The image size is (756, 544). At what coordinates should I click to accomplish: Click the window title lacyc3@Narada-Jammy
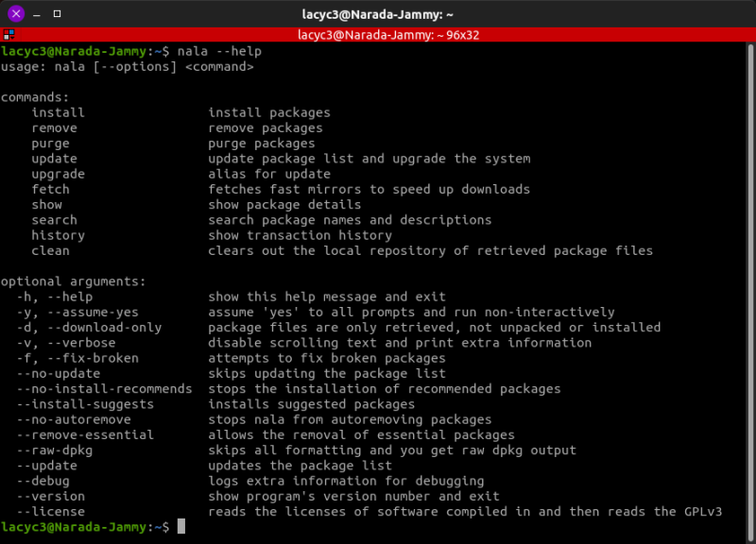pyautogui.click(x=377, y=14)
